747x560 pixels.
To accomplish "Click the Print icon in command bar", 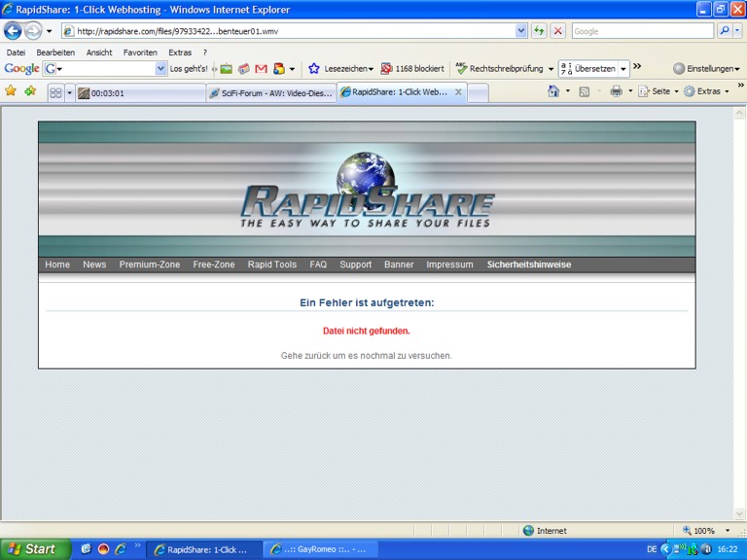I will (616, 91).
